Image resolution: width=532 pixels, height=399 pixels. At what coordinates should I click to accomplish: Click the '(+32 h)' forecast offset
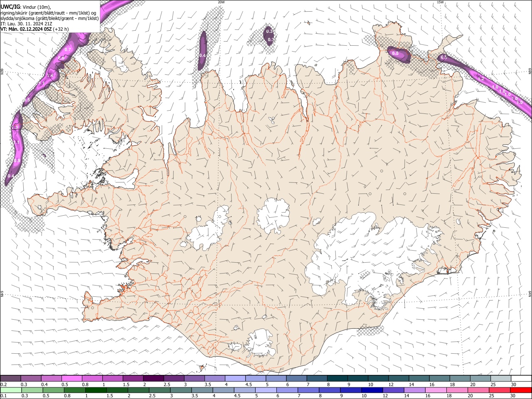pos(61,29)
